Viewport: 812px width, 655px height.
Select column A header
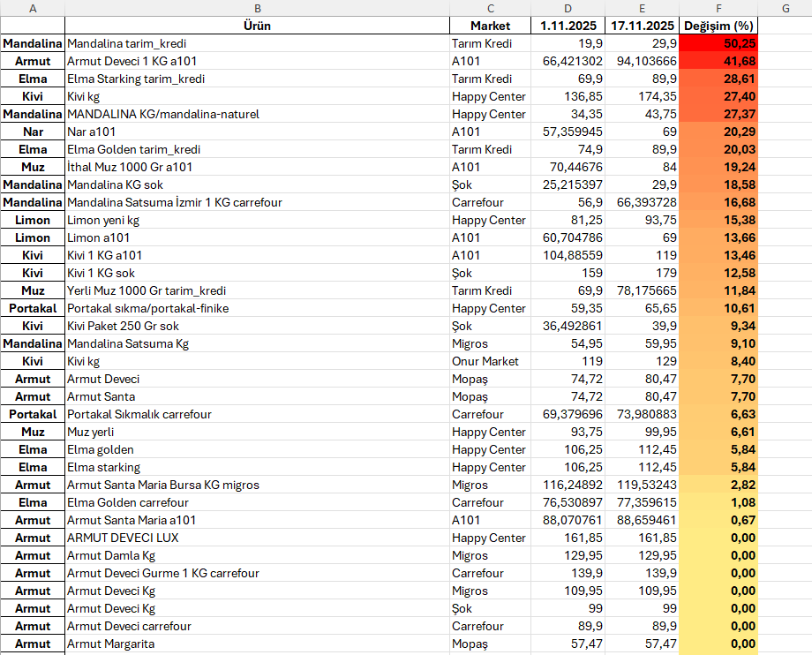click(33, 8)
